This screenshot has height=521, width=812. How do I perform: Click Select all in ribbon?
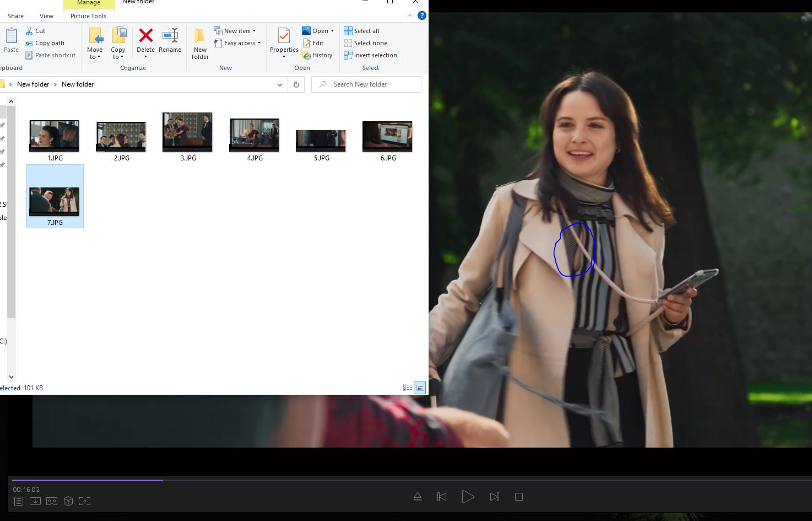pyautogui.click(x=366, y=31)
